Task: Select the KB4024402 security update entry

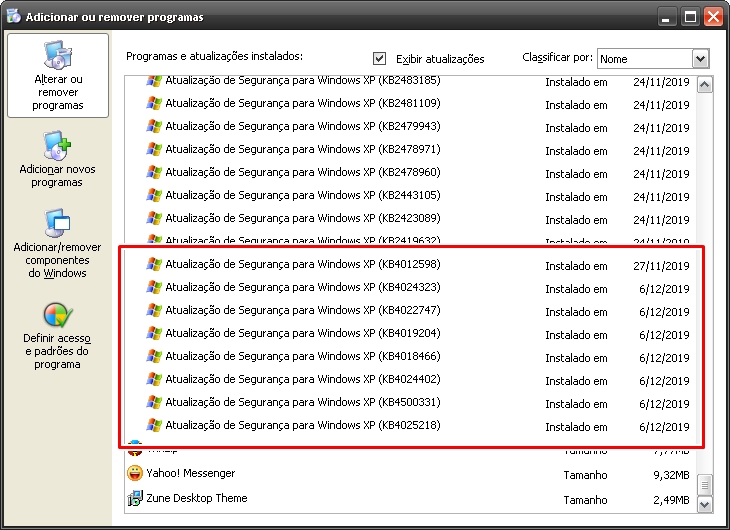Action: point(411,380)
